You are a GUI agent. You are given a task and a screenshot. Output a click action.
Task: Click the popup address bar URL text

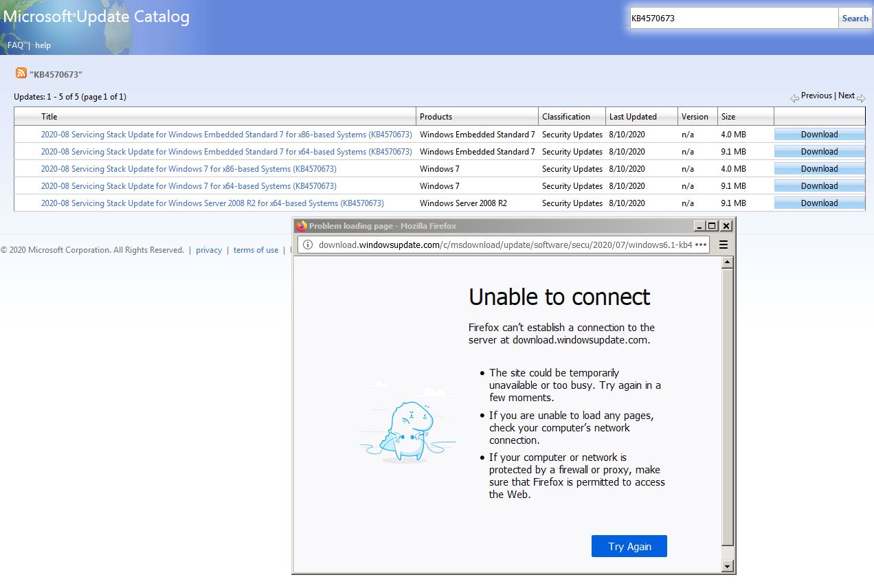pos(505,245)
